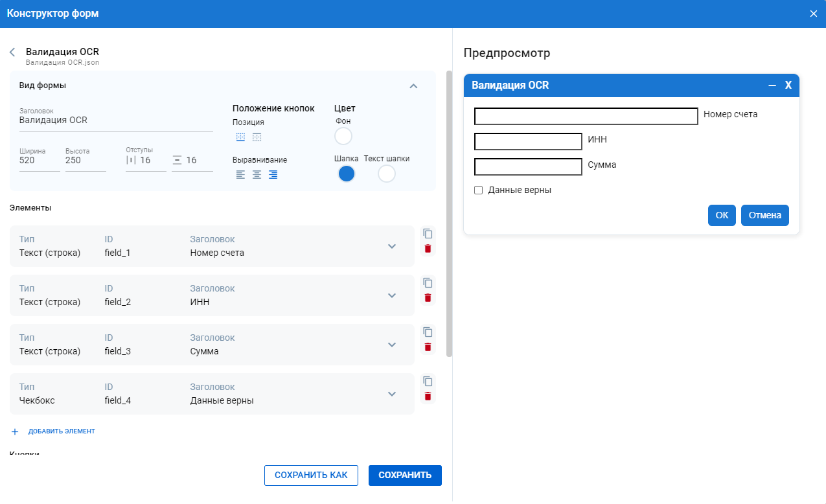Expand the Данные верны element row

coord(391,394)
